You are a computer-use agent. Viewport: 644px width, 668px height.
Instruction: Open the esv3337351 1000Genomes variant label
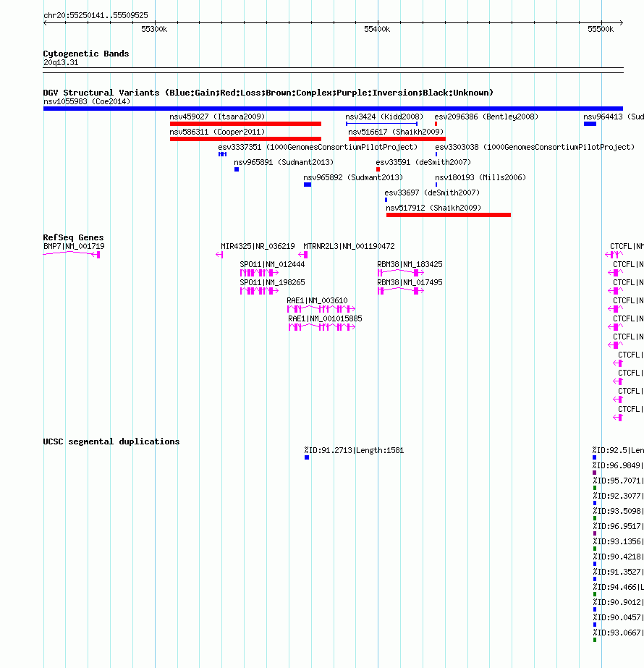pos(318,147)
